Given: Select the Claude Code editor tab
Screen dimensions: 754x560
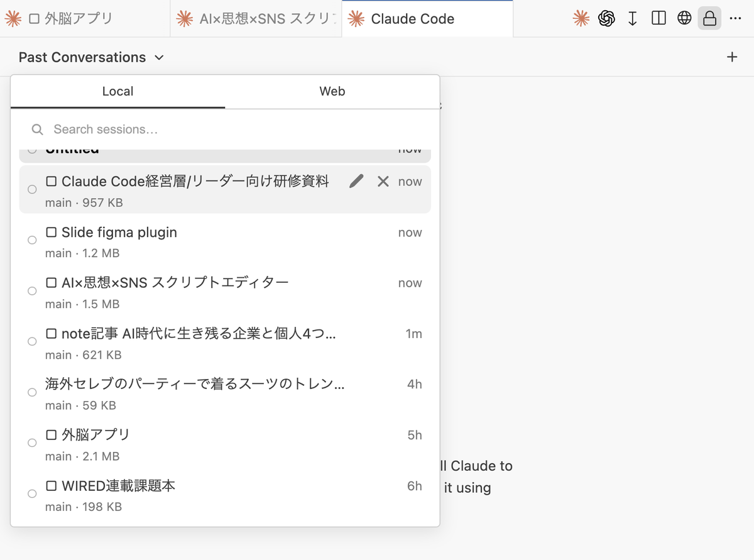Looking at the screenshot, I should 427,19.
